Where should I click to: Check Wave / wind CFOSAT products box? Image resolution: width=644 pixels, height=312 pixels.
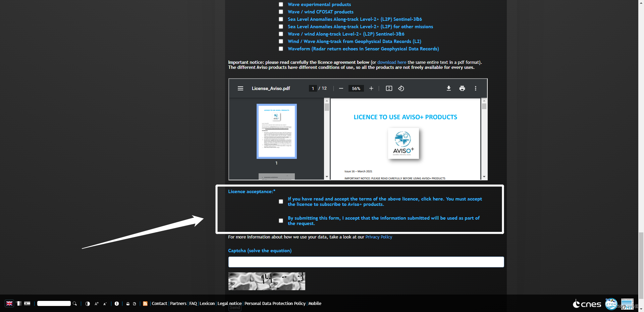281,12
